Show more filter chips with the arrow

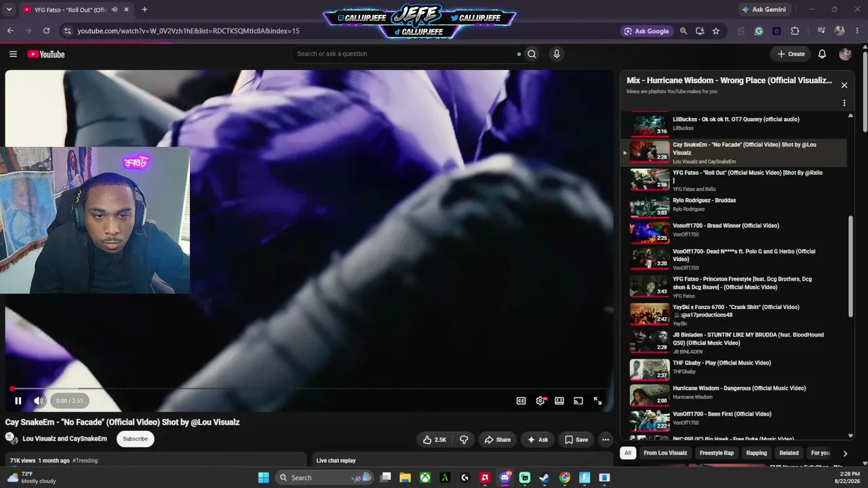(845, 453)
